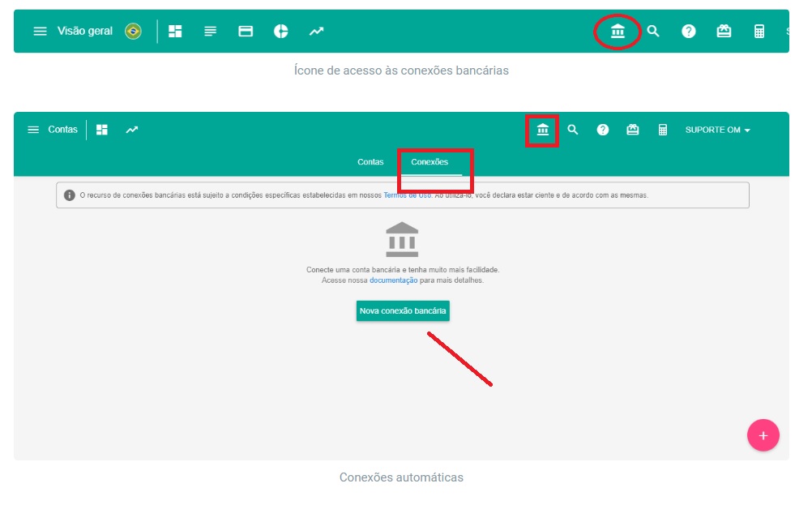
Task: Open the pie chart reports icon
Action: (x=281, y=32)
